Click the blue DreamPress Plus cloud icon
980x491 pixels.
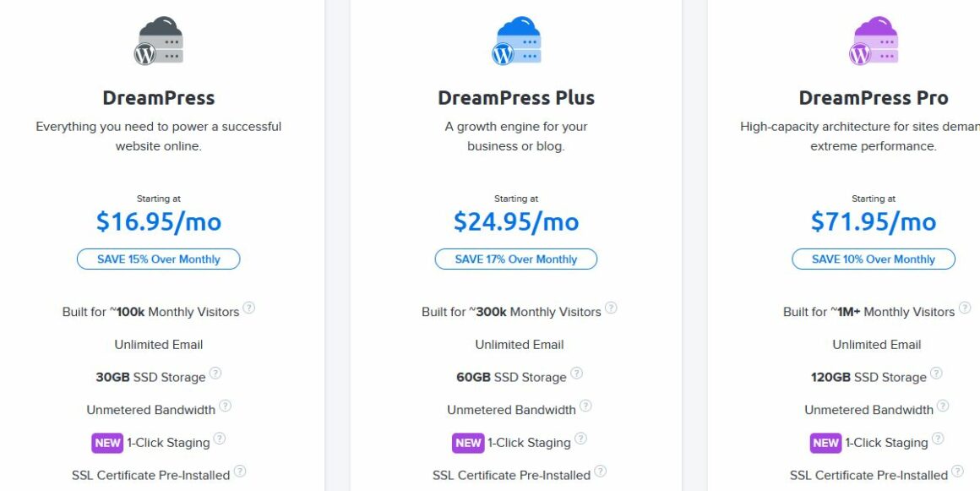pyautogui.click(x=516, y=41)
